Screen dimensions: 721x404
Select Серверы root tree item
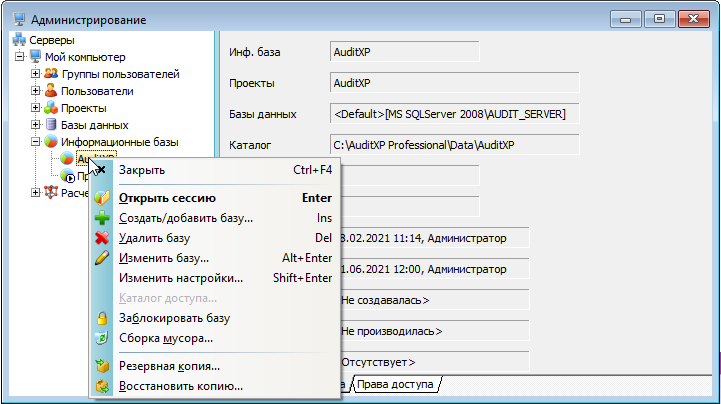(x=52, y=40)
